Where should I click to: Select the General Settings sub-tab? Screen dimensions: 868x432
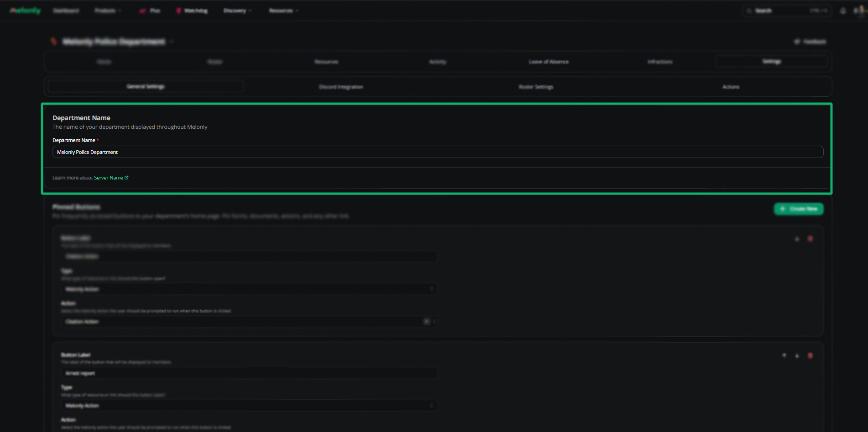tap(146, 86)
